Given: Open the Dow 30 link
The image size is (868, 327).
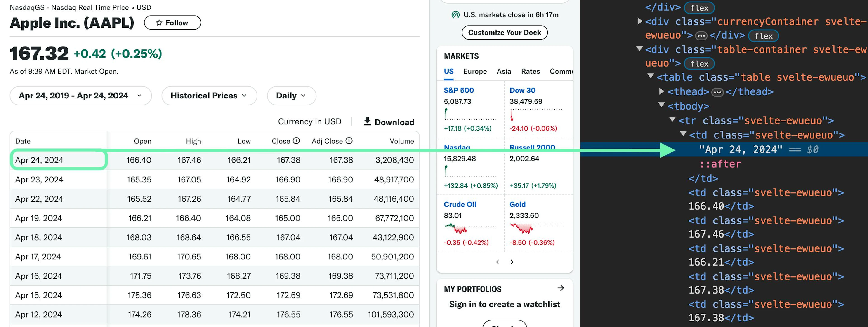Looking at the screenshot, I should coord(522,90).
